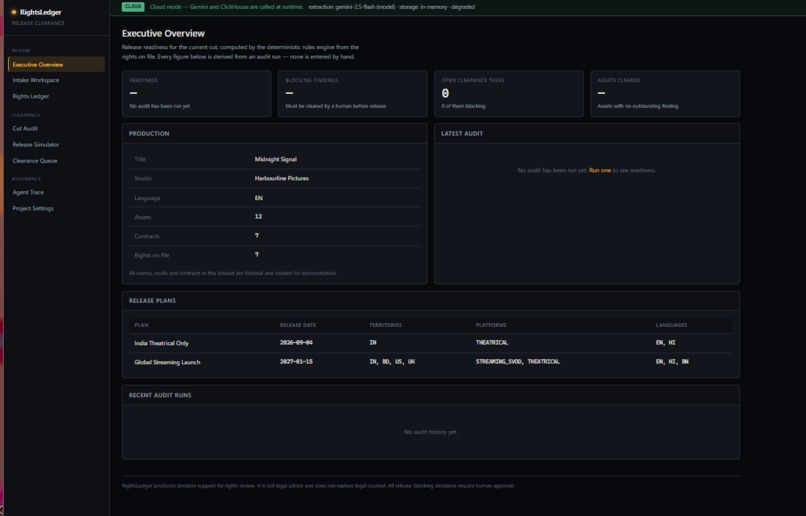Click the Assets value 12
The width and height of the screenshot is (806, 516).
click(258, 216)
